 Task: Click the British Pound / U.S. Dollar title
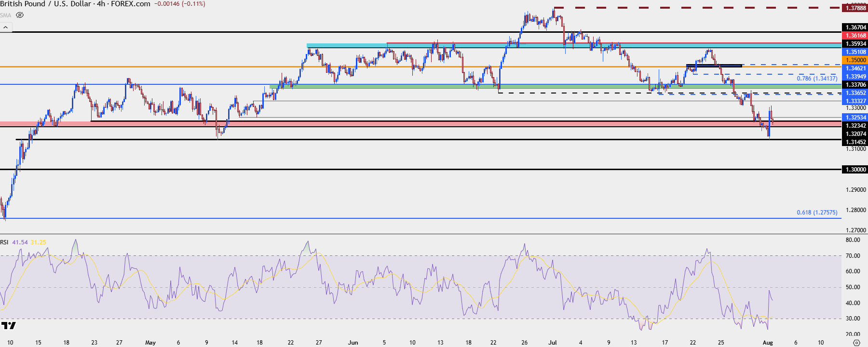(x=46, y=4)
